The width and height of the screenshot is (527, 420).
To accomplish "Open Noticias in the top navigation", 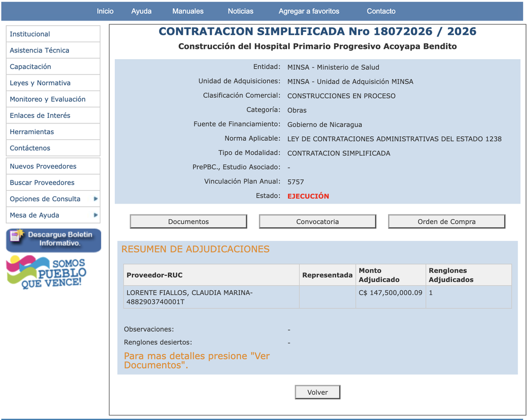I will (241, 11).
